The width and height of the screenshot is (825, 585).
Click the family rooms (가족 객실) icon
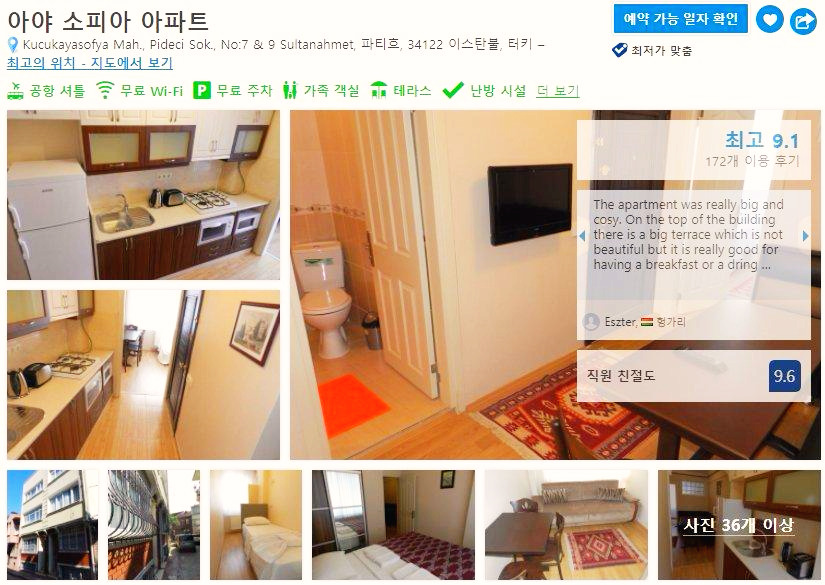point(289,90)
